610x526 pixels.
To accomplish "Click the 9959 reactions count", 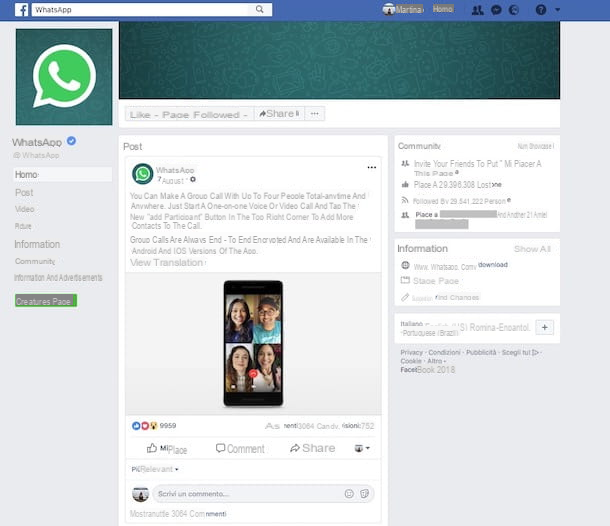I will 168,426.
